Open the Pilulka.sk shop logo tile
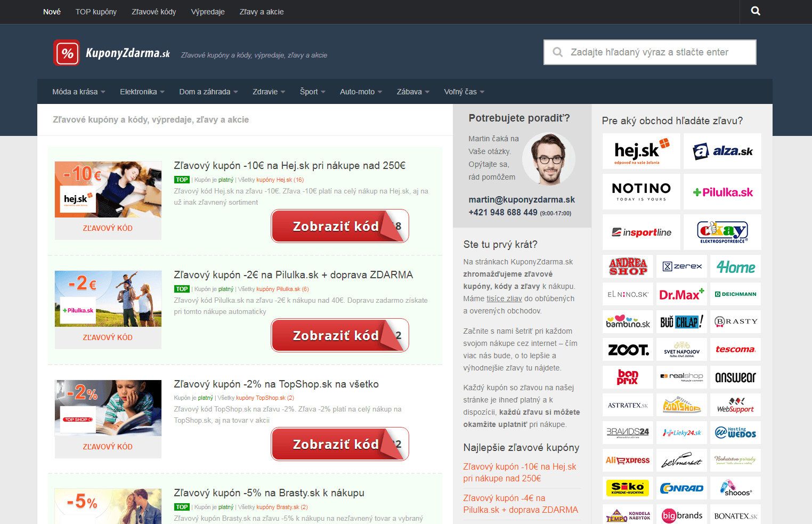The image size is (812, 524). click(722, 192)
